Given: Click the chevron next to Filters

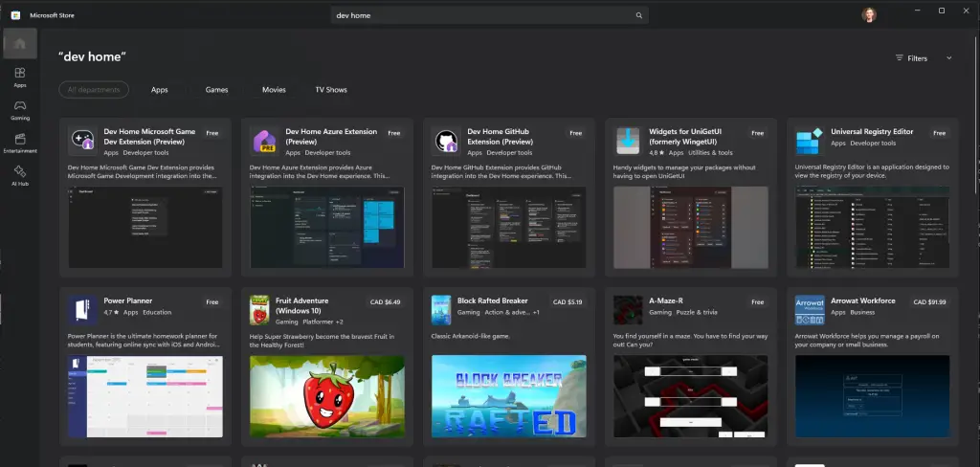Looking at the screenshot, I should (x=948, y=58).
